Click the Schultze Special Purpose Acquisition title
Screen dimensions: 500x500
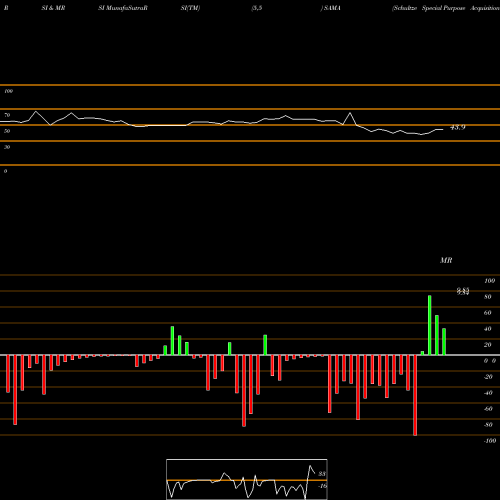click(446, 8)
